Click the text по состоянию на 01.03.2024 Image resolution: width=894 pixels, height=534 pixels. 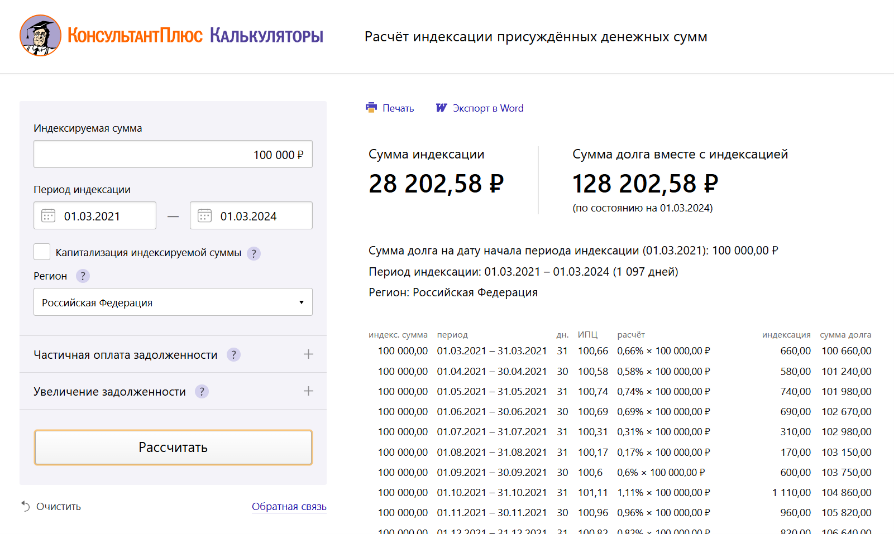(643, 208)
